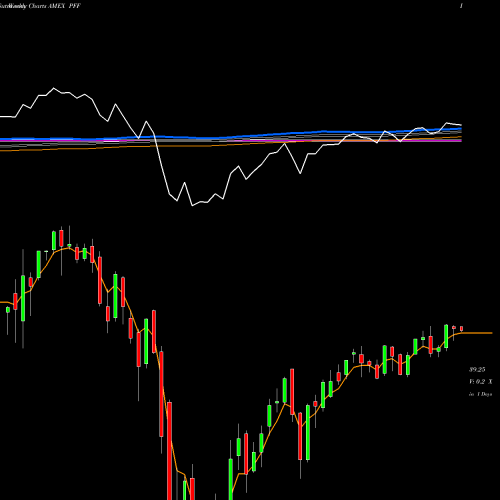This screenshot has width=500, height=500.
Task: Click the final red candlestick at chart's right end
Action: pyautogui.click(x=462, y=329)
